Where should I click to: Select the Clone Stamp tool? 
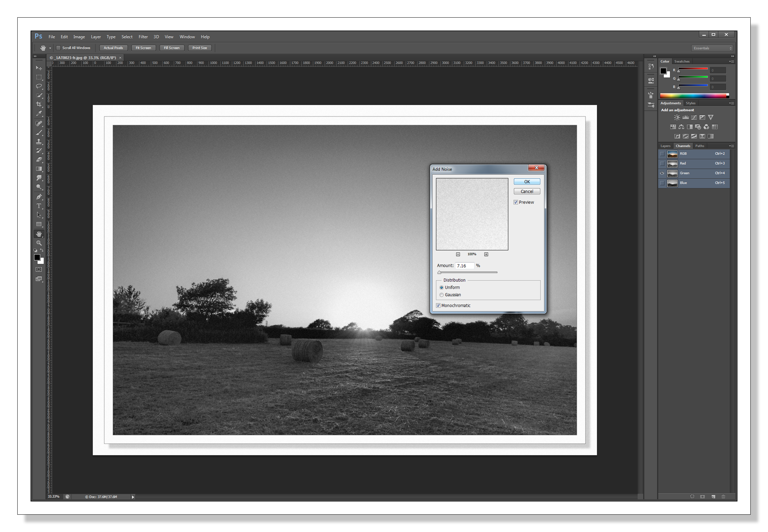click(x=39, y=141)
